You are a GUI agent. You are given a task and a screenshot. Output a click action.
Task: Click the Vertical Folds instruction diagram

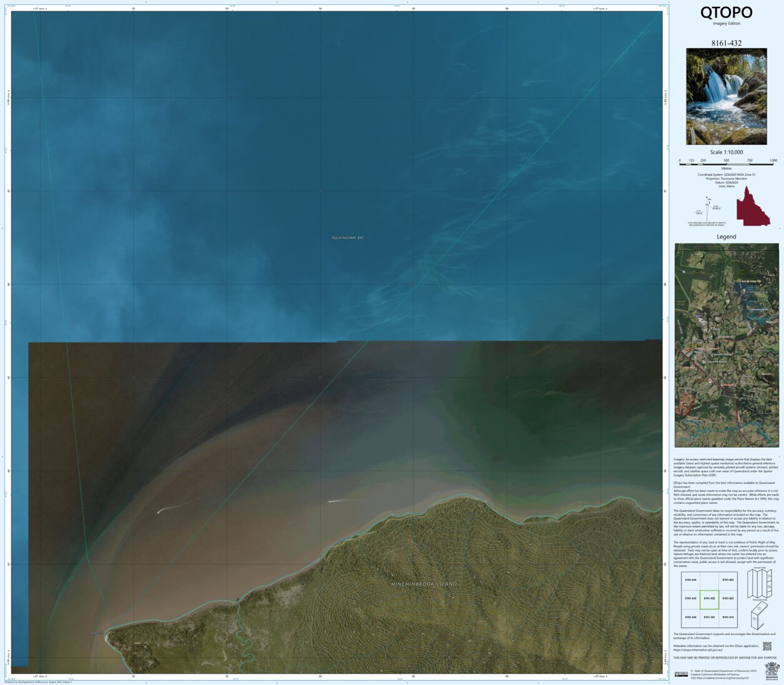click(x=760, y=583)
